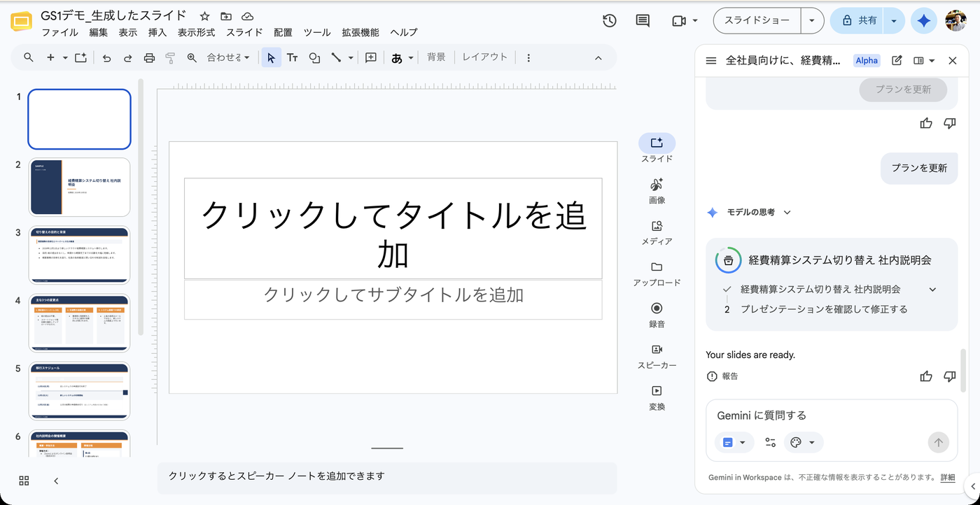980x505 pixels.
Task: Collapse 経費精算システム切り替え plan step
Action: pos(932,290)
